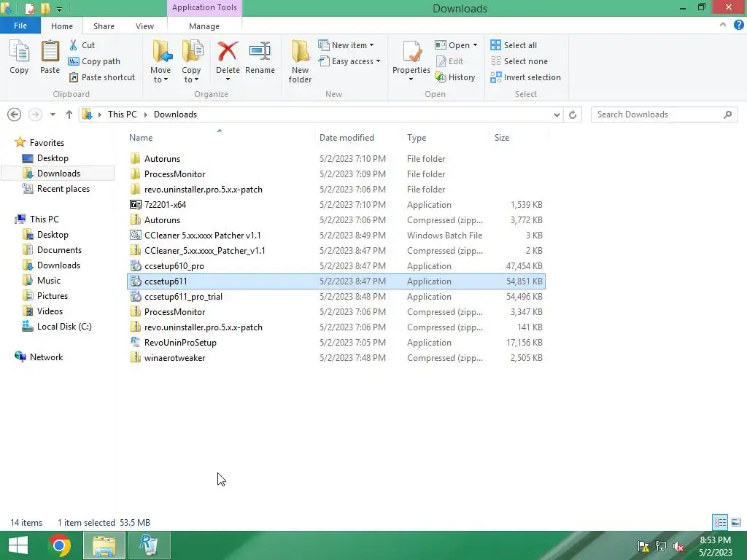Click Select none in the ribbon
Screen dimensions: 747x560
(x=519, y=61)
